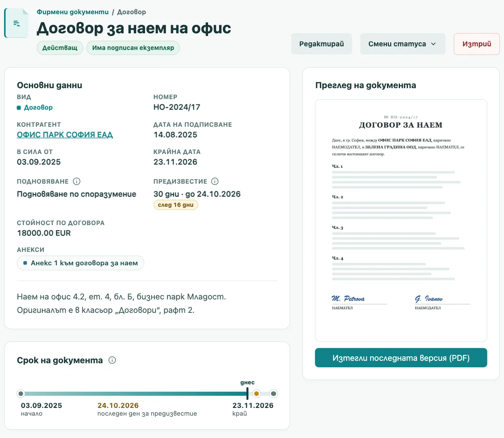Download the latest PDF version
The width and height of the screenshot is (504, 438).
(401, 358)
